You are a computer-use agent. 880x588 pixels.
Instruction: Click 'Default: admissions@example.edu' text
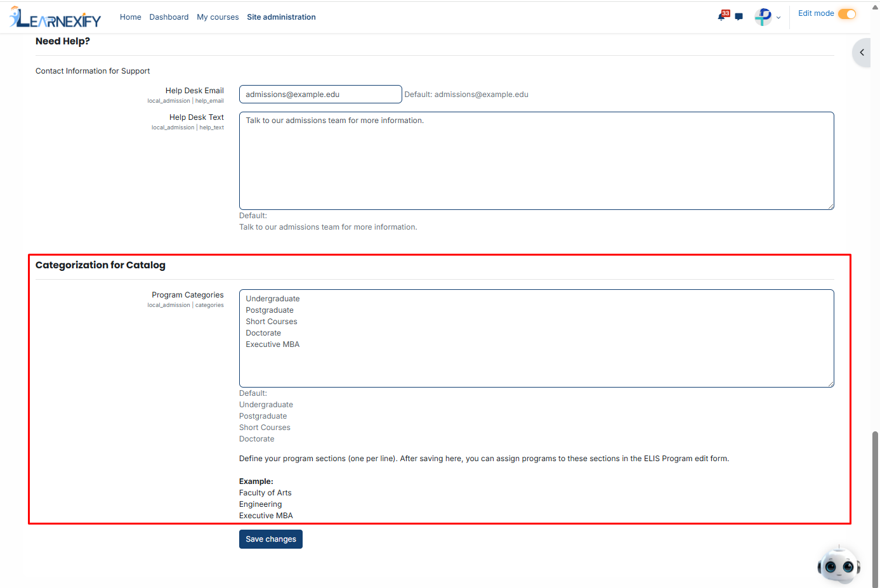coord(466,95)
